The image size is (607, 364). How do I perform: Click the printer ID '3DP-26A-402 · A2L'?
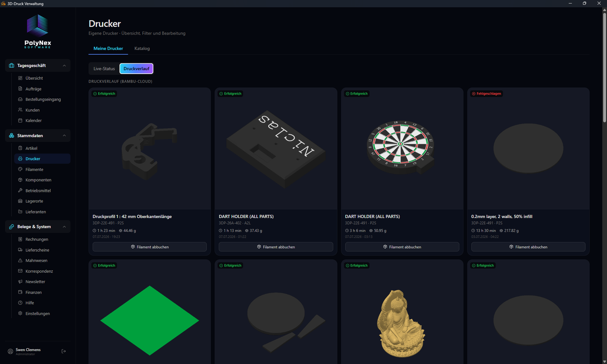tap(234, 223)
